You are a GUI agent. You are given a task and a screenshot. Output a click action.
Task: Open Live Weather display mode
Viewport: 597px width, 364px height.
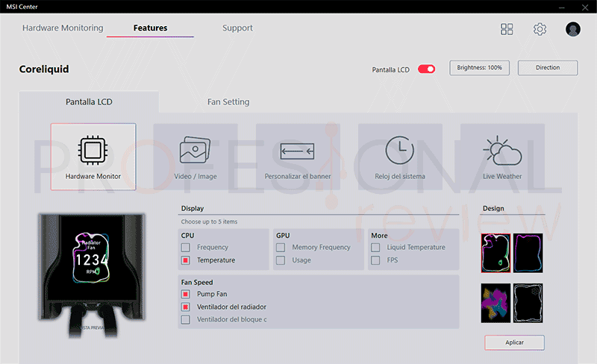(502, 157)
